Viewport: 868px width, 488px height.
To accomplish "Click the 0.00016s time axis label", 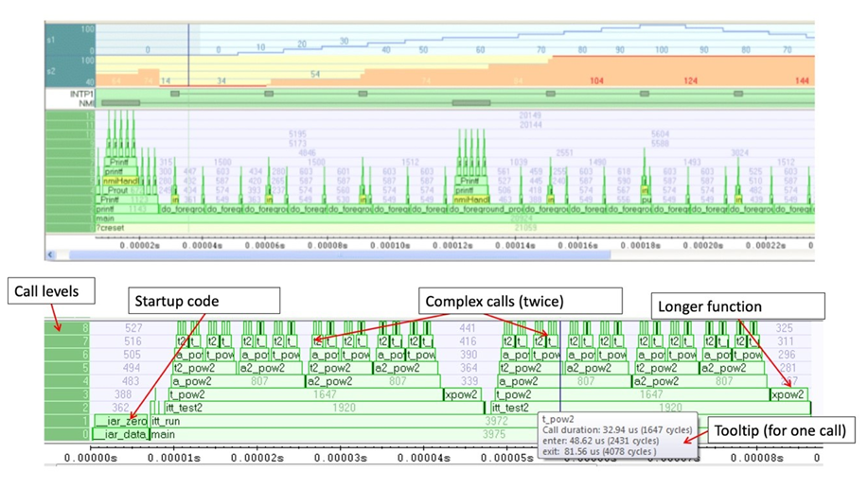I will coord(578,245).
